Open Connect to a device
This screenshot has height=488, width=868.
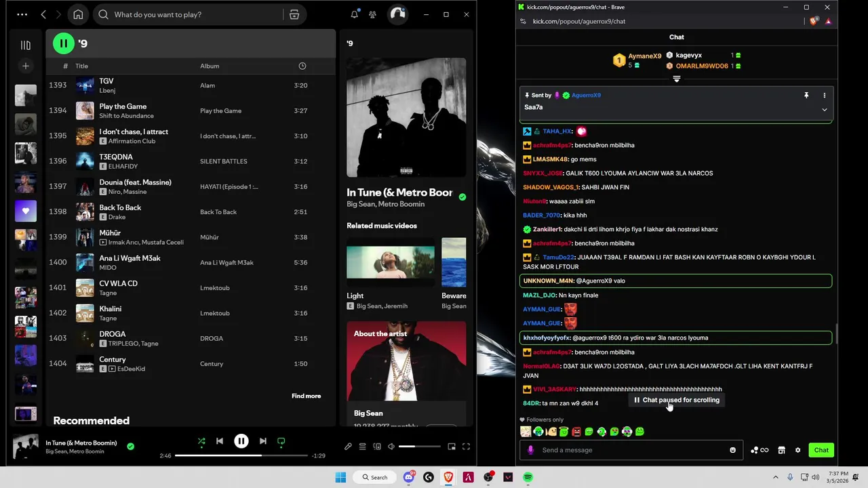(x=376, y=447)
